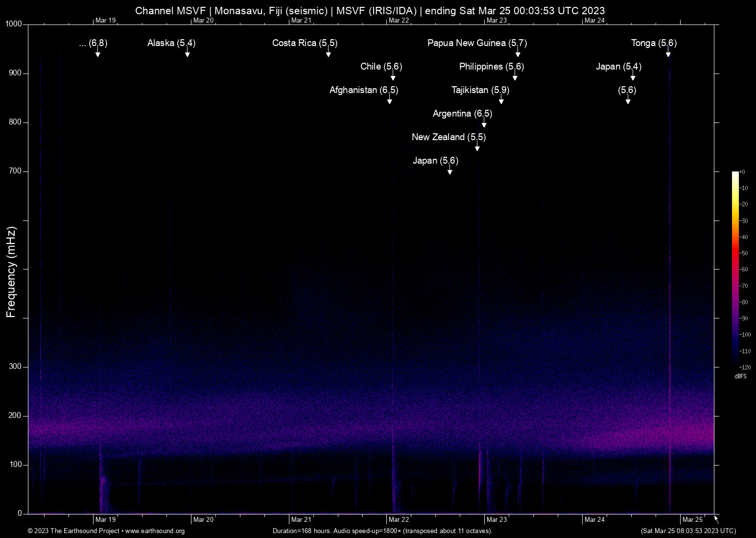Select the Philippines (5.6) event label
Image resolution: width=756 pixels, height=538 pixels.
pos(491,67)
